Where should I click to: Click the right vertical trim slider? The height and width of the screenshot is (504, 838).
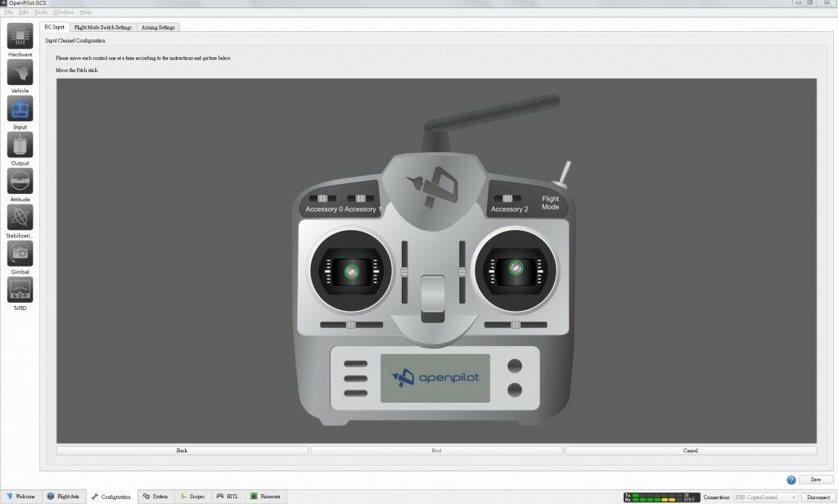[x=462, y=272]
